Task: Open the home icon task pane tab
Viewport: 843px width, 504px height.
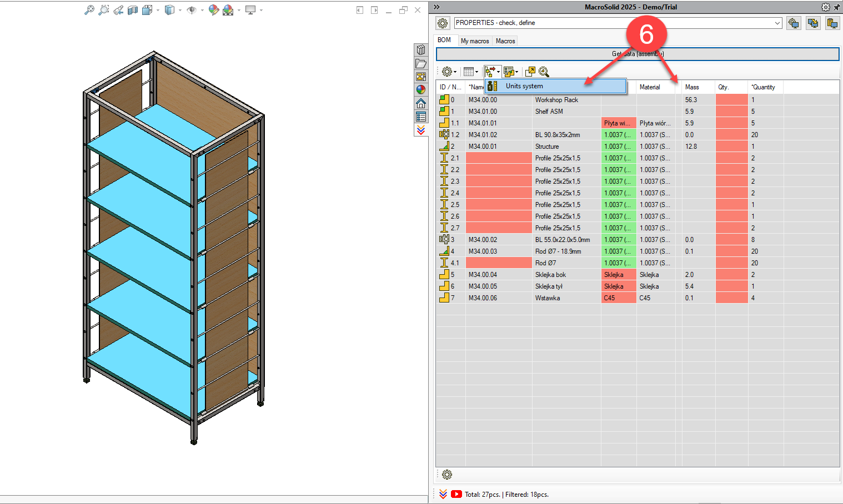Action: point(421,103)
